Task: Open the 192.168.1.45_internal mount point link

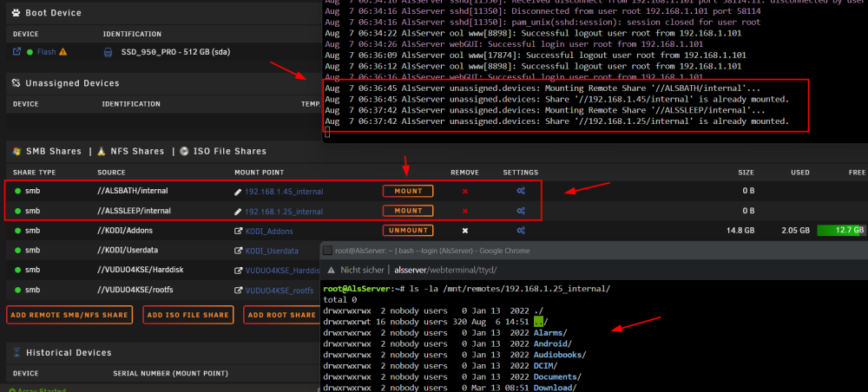Action: (x=284, y=192)
